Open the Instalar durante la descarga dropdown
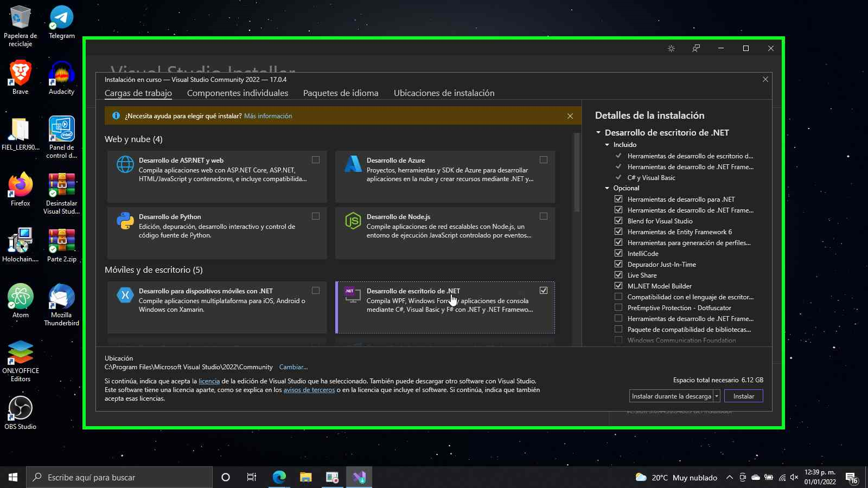Viewport: 868px width, 488px height. [717, 396]
